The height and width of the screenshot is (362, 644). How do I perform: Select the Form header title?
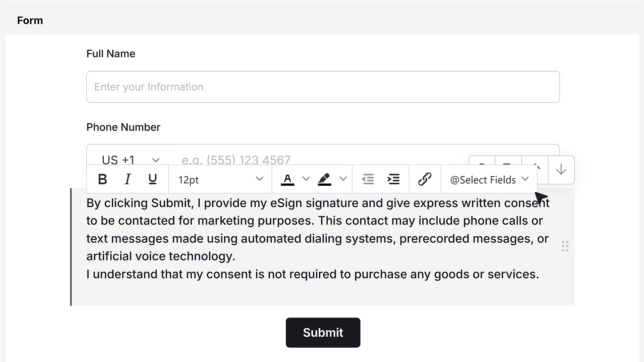pos(30,20)
